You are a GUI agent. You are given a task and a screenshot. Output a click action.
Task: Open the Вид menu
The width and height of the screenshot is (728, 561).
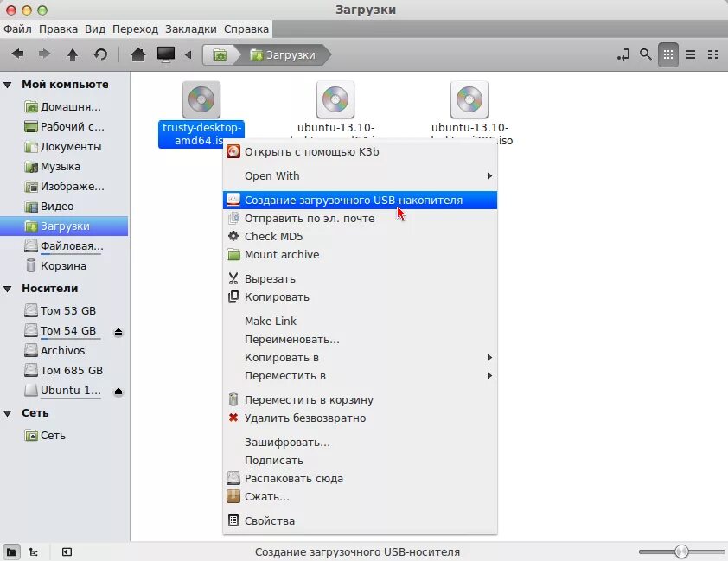[x=95, y=29]
